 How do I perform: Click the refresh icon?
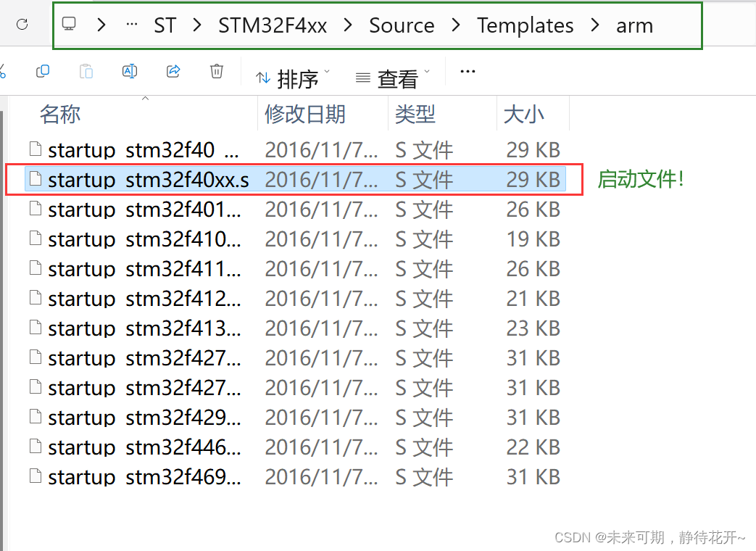click(x=22, y=24)
